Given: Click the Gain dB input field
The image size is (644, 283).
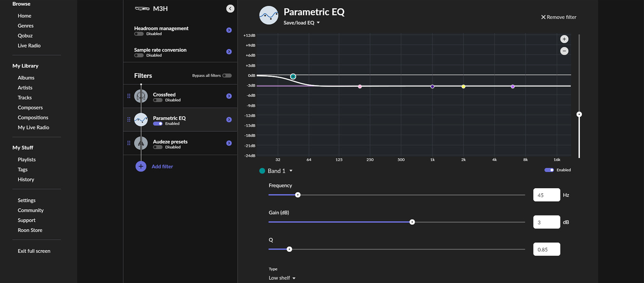Looking at the screenshot, I should (547, 222).
